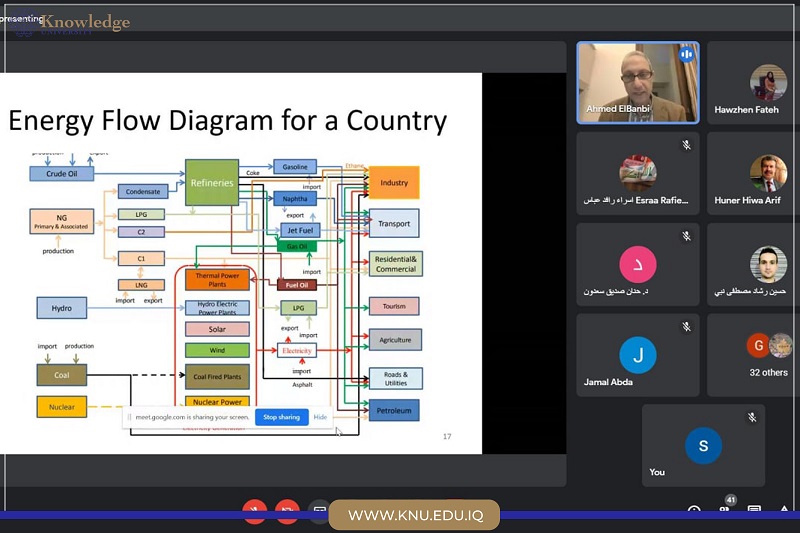Click Stop sharing button
Viewport: 800px width, 533px height.
point(282,417)
